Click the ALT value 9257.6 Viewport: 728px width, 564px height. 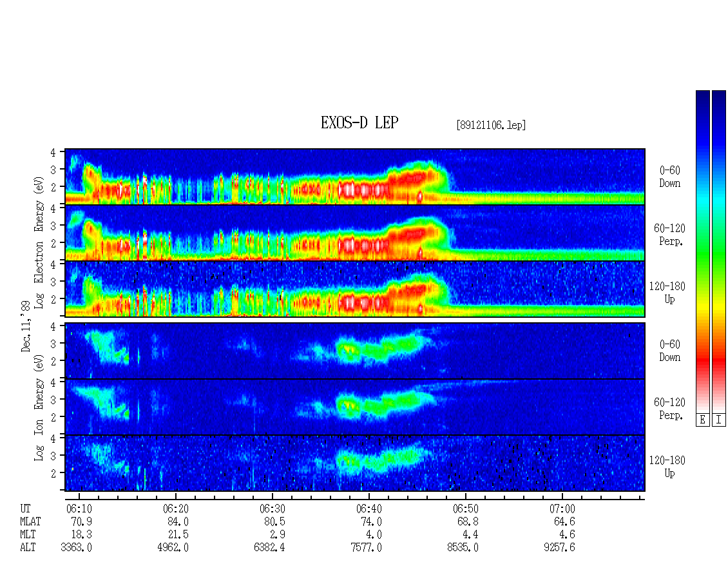(559, 548)
